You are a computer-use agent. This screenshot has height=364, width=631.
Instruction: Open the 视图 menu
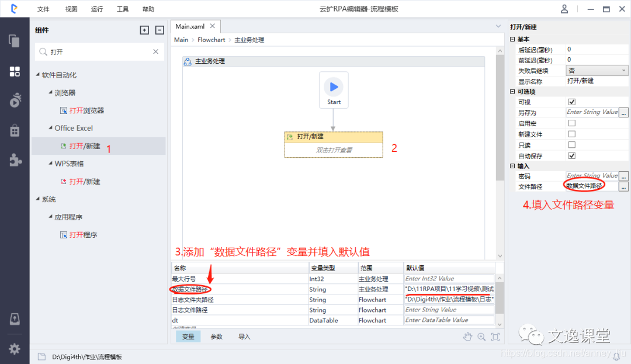[x=71, y=9]
